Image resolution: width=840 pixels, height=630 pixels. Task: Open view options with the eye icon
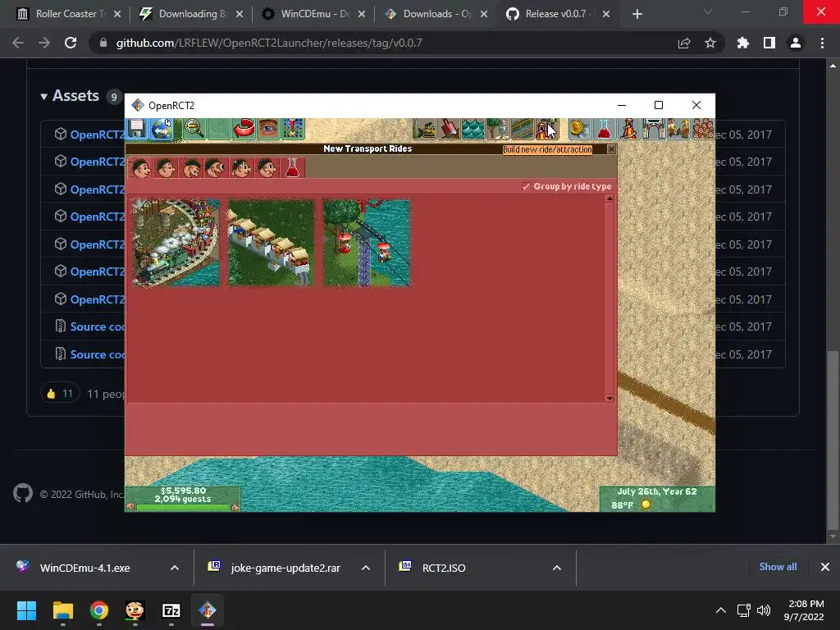[268, 129]
